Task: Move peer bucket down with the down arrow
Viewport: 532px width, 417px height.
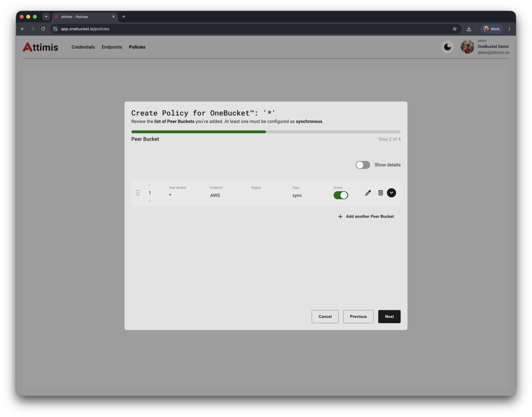Action: click(x=150, y=201)
